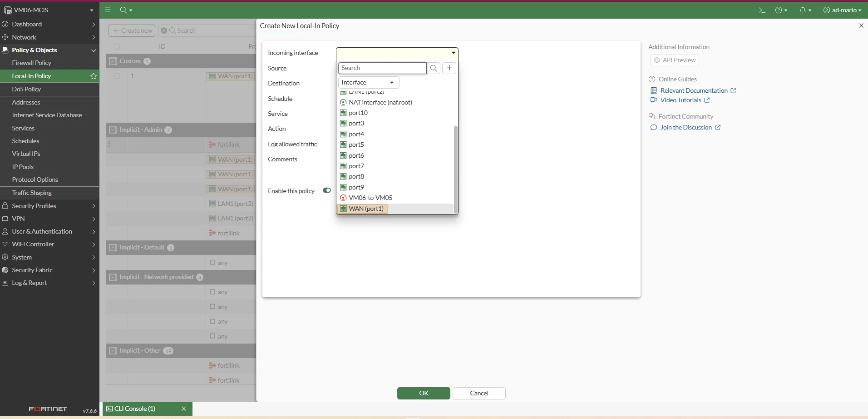Image resolution: width=868 pixels, height=419 pixels.
Task: Click the dropdown search magnifier icon
Action: point(434,68)
